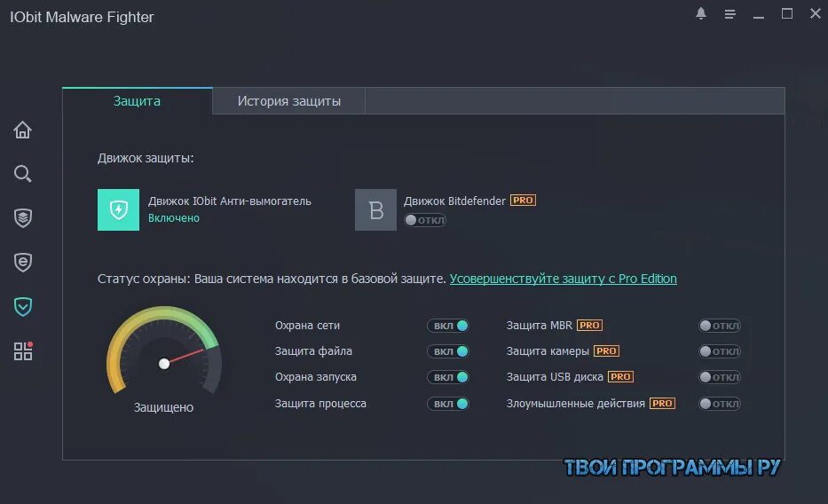Switch to the История защиты tab
The height and width of the screenshot is (504, 828).
pos(288,101)
